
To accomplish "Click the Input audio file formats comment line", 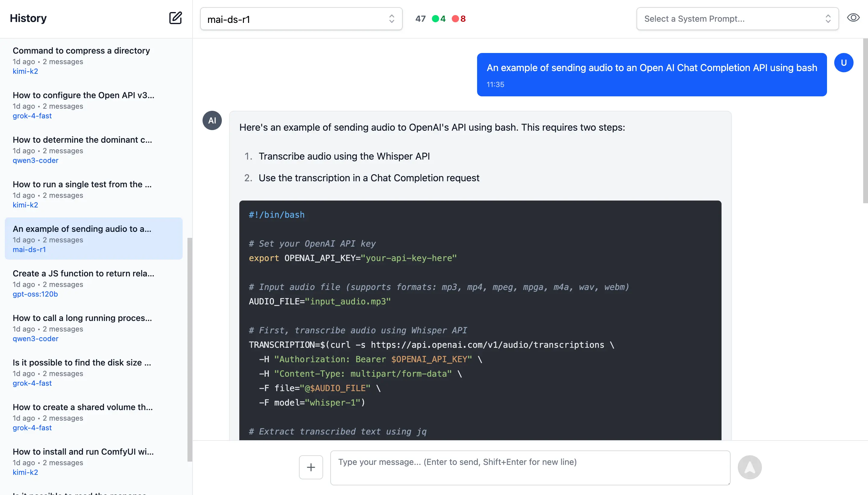I will click(x=439, y=287).
